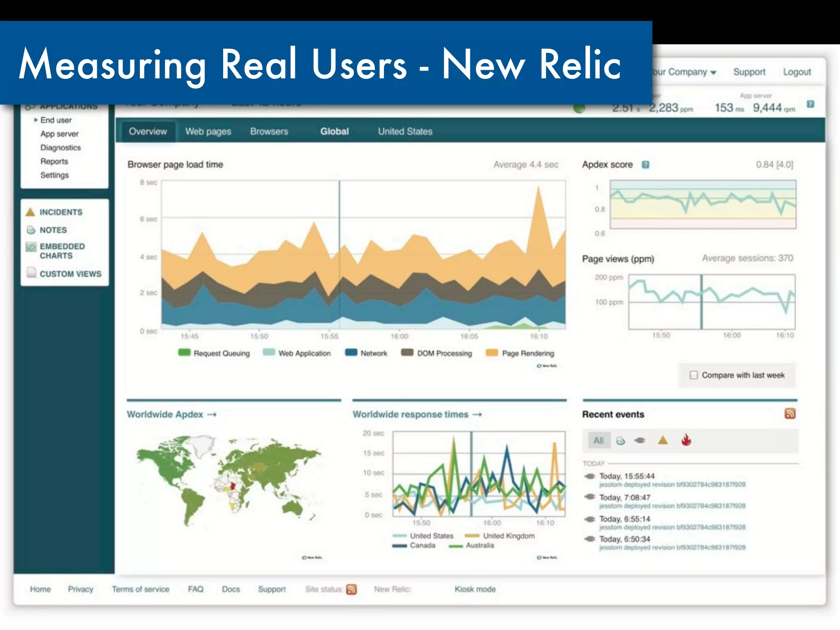Select the United States tab

coord(405,131)
